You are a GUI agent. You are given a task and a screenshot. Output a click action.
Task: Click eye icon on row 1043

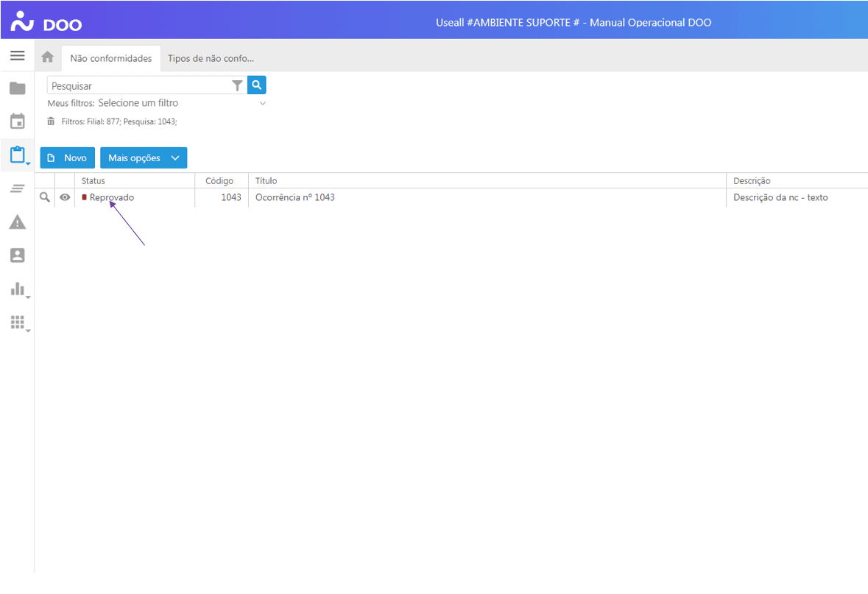(65, 197)
